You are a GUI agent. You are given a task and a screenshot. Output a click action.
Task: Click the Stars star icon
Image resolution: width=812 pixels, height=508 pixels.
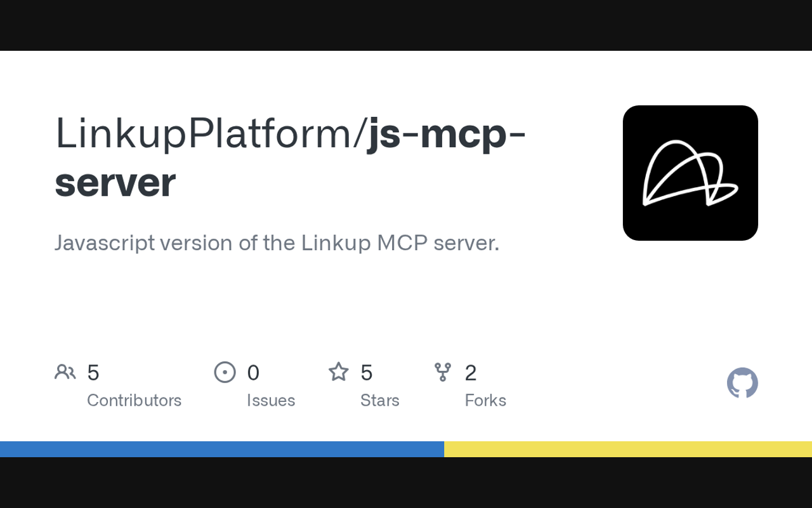coord(339,371)
